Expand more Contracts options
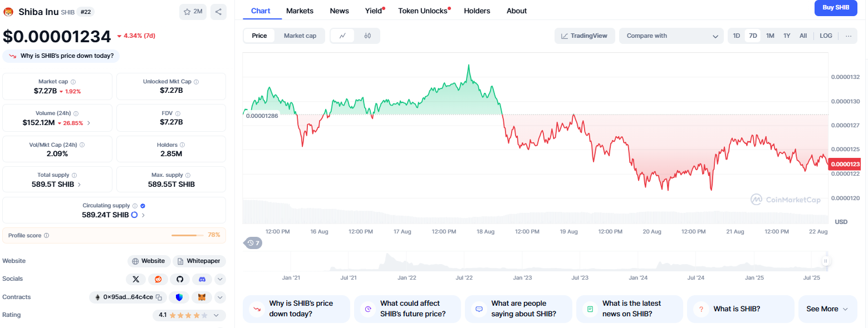The image size is (868, 328). tap(220, 297)
